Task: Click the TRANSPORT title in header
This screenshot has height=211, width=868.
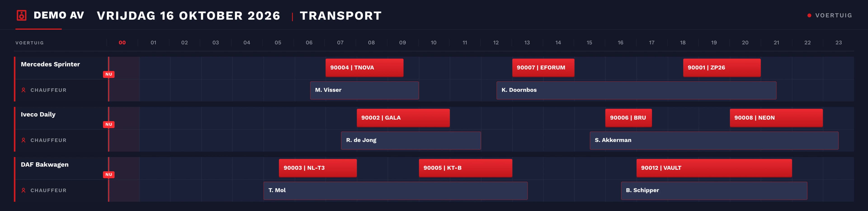Action: (x=341, y=16)
